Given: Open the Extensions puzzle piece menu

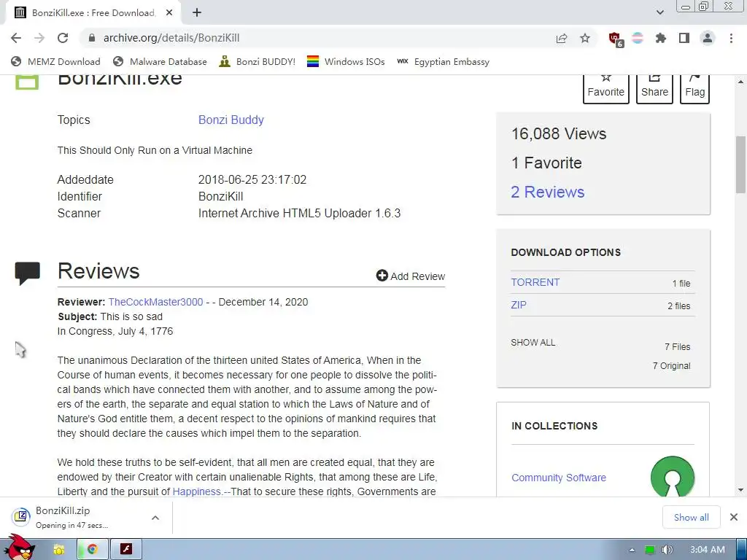Looking at the screenshot, I should pos(661,38).
